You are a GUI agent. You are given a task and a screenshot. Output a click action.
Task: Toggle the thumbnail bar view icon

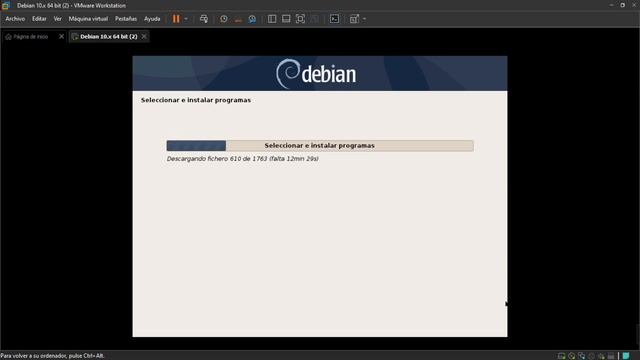pyautogui.click(x=286, y=19)
